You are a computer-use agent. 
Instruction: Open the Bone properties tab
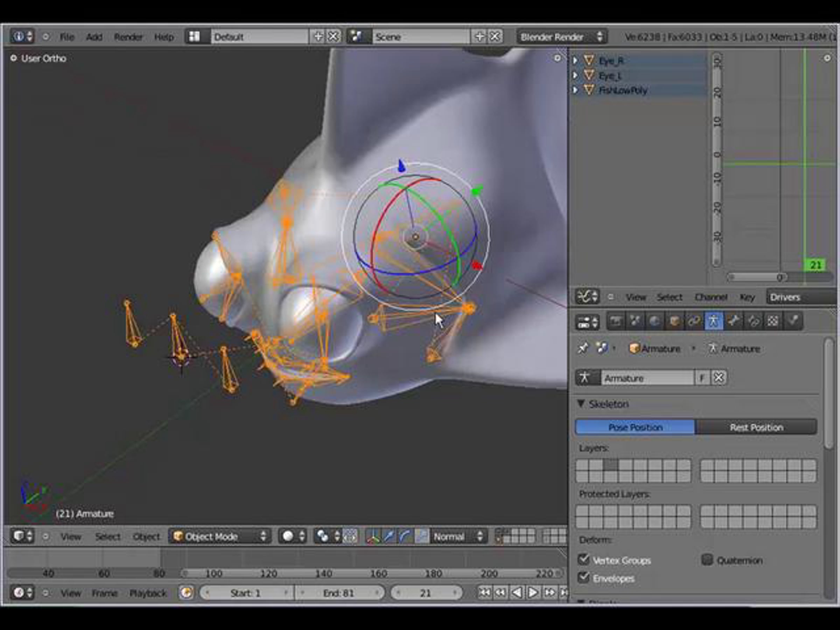click(733, 321)
